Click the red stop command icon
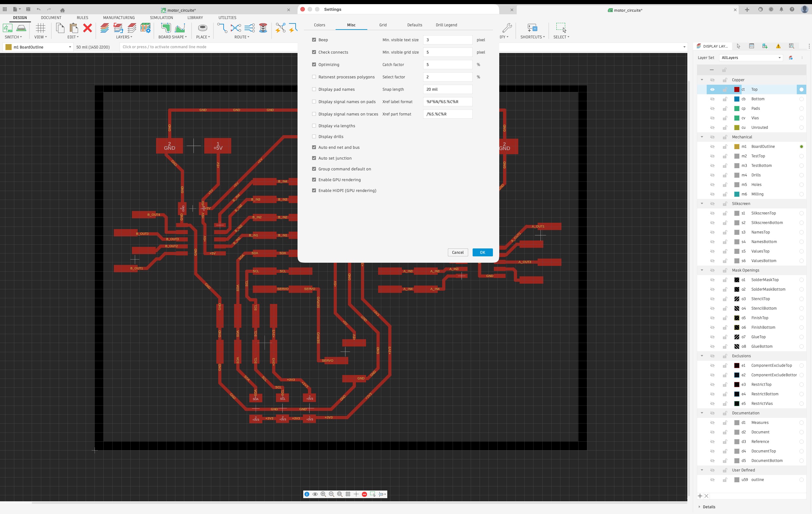 point(364,494)
